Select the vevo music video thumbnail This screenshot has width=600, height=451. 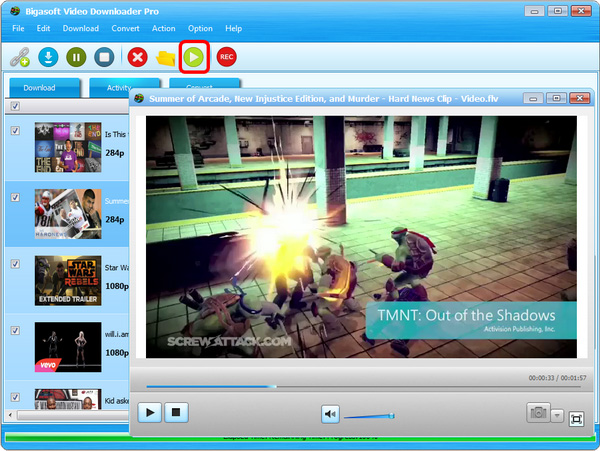coord(68,347)
